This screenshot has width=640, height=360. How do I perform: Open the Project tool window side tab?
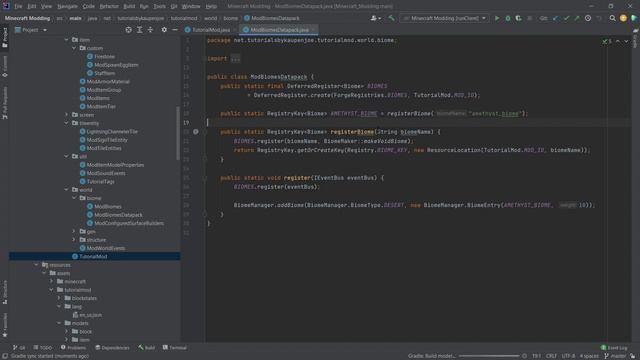4,38
